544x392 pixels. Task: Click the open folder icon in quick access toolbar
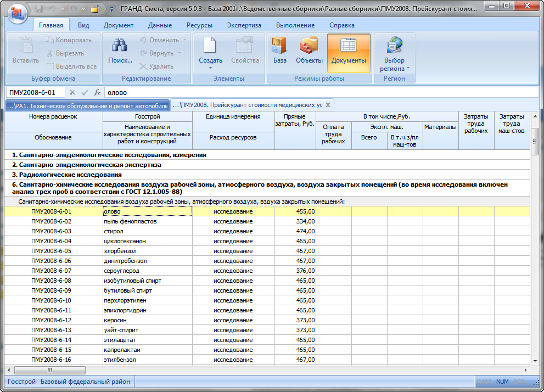pos(95,9)
